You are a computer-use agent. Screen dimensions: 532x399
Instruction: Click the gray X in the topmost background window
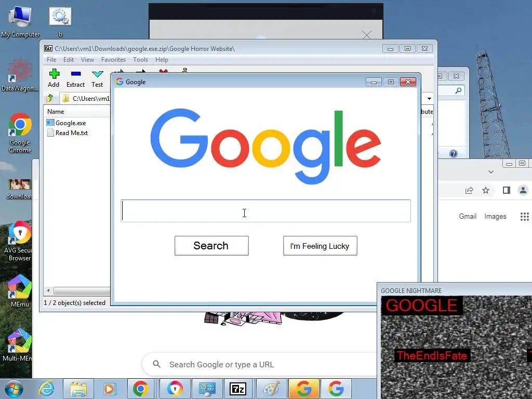pos(366,35)
